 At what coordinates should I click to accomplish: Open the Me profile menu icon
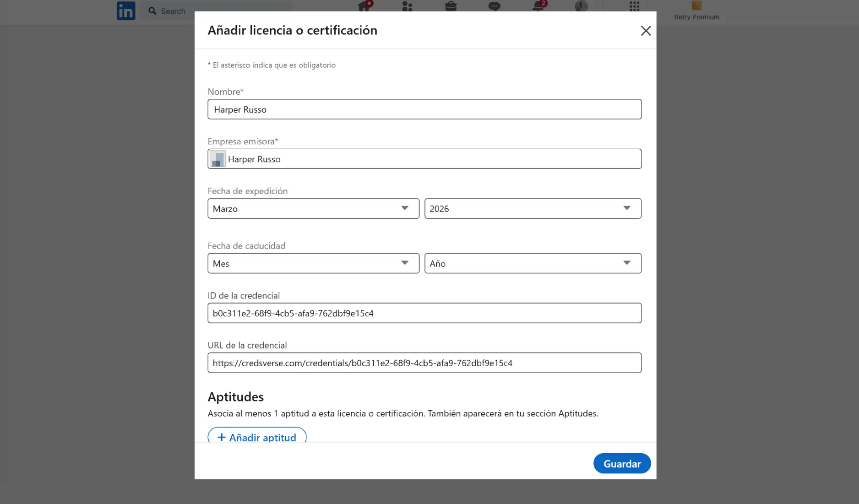581,7
